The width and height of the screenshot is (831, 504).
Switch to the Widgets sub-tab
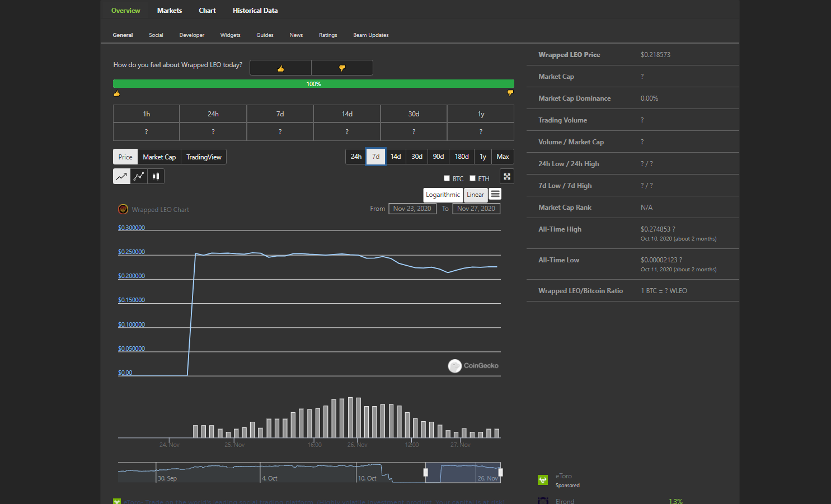coord(230,35)
